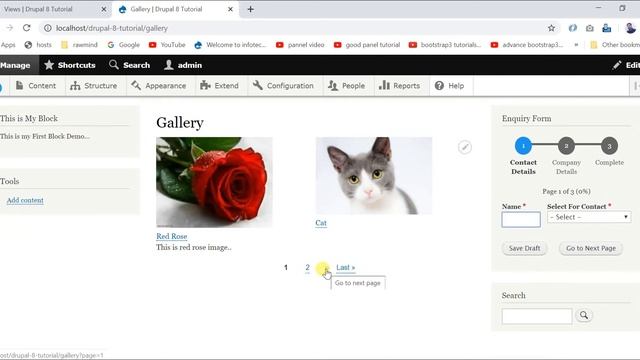Screen dimensions: 640x360
Task: Open the Help admin page
Action: [x=449, y=86]
